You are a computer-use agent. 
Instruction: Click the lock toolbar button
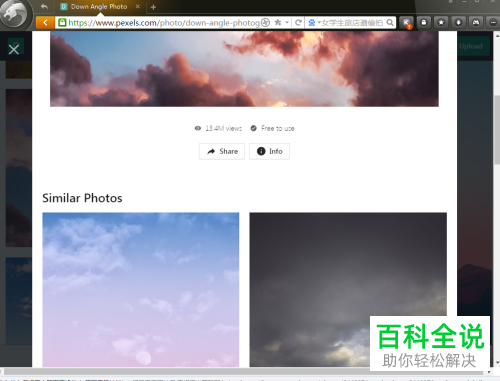click(x=424, y=23)
